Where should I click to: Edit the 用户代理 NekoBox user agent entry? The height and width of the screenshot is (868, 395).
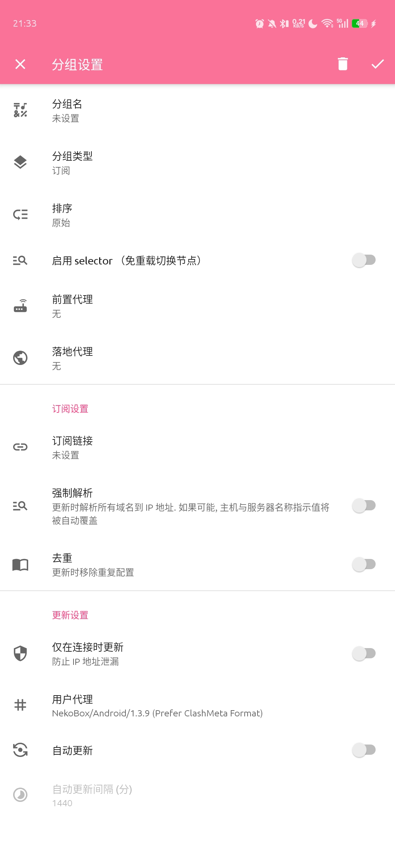pyautogui.click(x=157, y=705)
